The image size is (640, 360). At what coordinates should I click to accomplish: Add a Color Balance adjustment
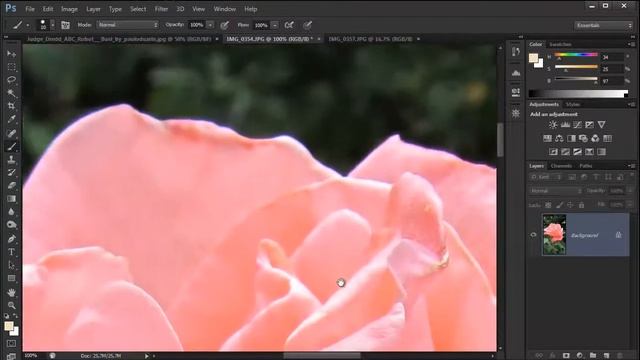click(559, 138)
